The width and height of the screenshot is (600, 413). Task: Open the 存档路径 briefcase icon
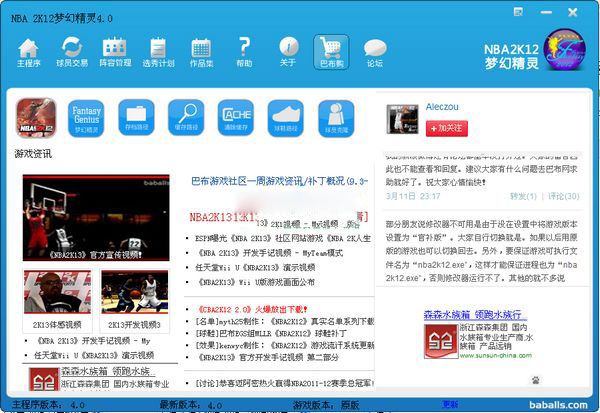[x=136, y=118]
